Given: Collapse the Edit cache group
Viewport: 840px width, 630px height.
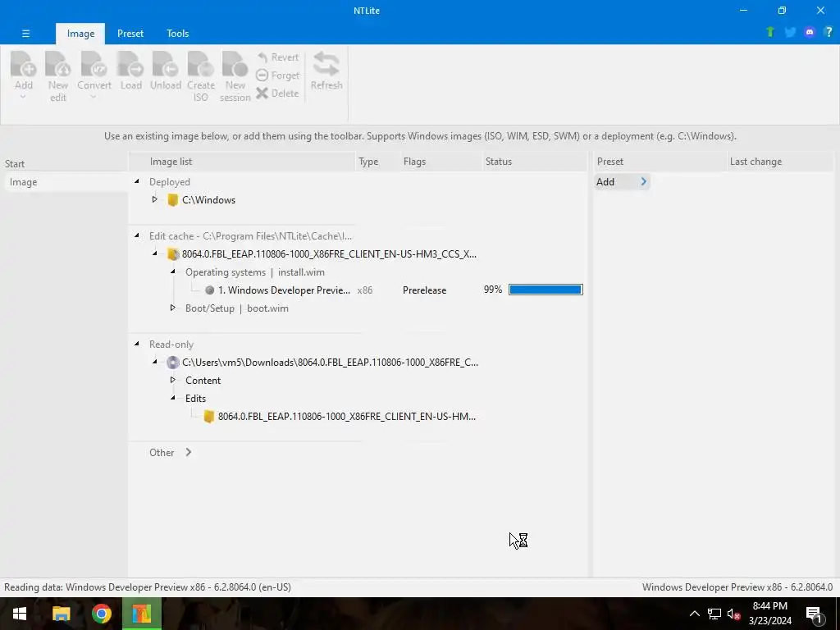Looking at the screenshot, I should tap(137, 235).
